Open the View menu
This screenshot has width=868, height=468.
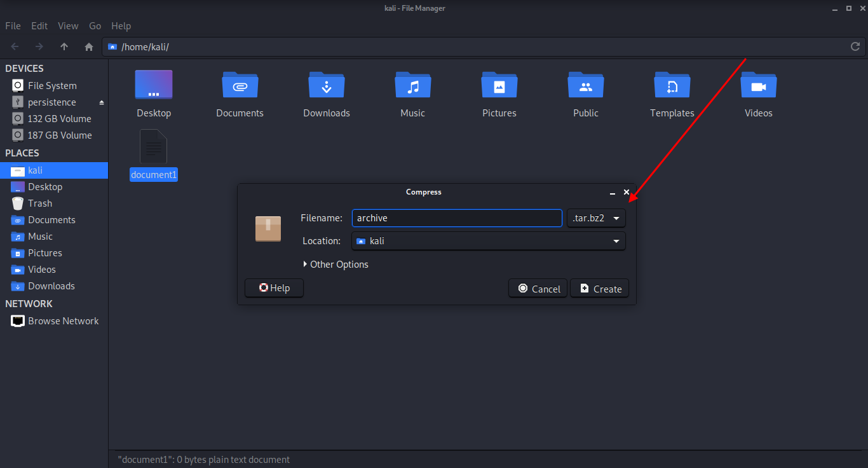point(68,26)
